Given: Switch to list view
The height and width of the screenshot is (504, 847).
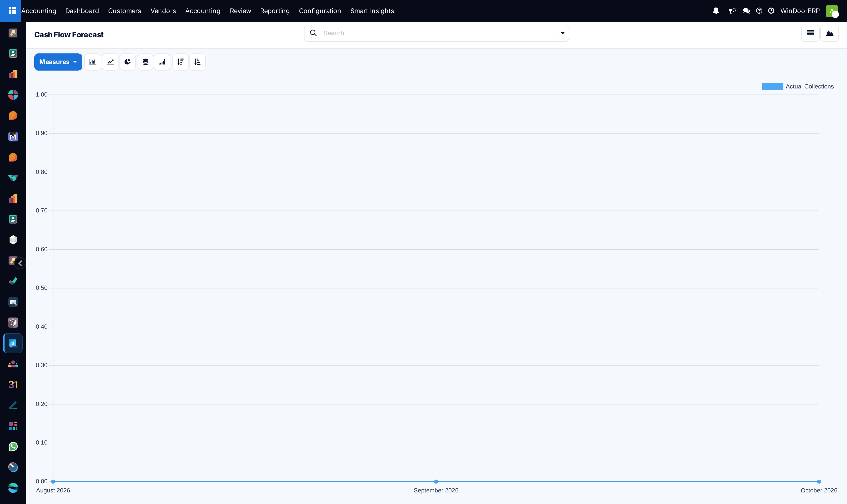Looking at the screenshot, I should coord(810,33).
